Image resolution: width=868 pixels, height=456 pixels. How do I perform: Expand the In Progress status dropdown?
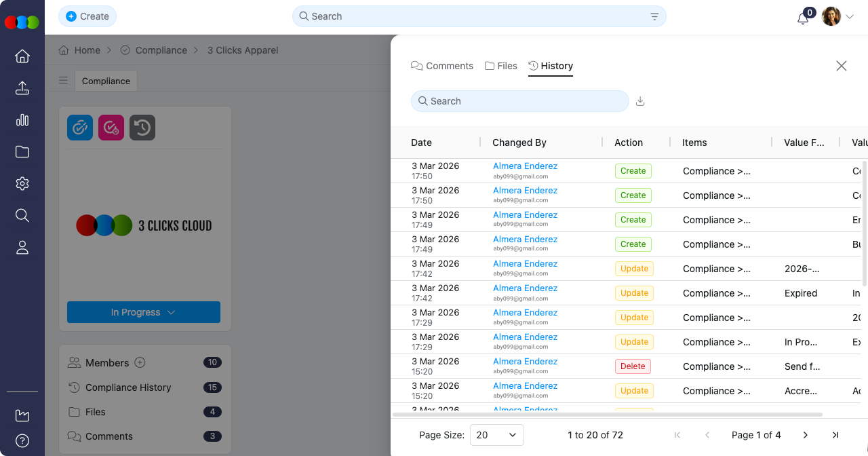(x=144, y=312)
